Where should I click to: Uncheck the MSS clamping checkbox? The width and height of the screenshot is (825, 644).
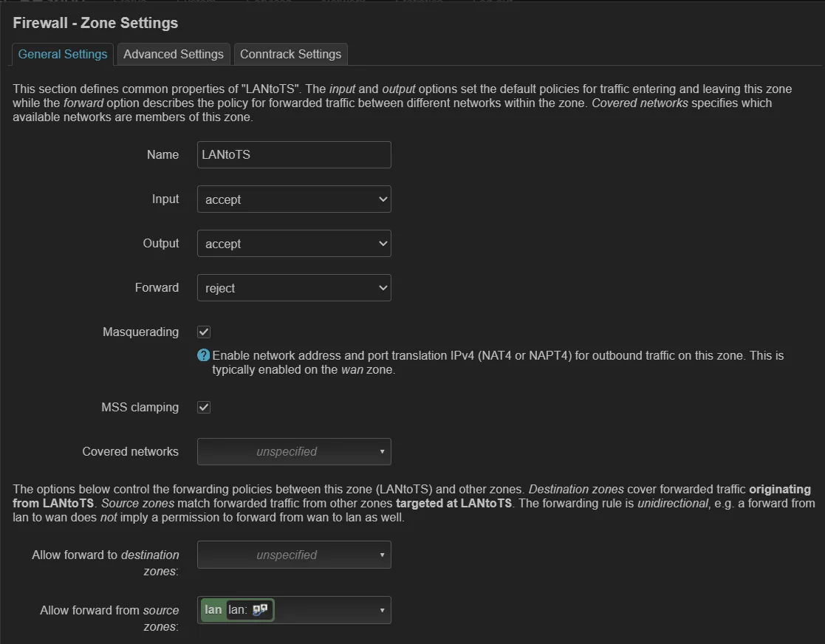click(x=204, y=407)
